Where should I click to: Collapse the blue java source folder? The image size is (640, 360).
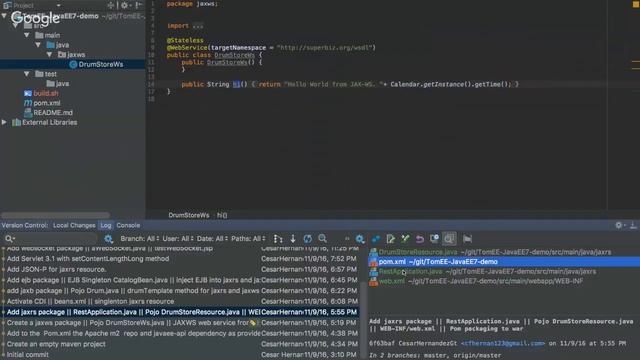38,45
